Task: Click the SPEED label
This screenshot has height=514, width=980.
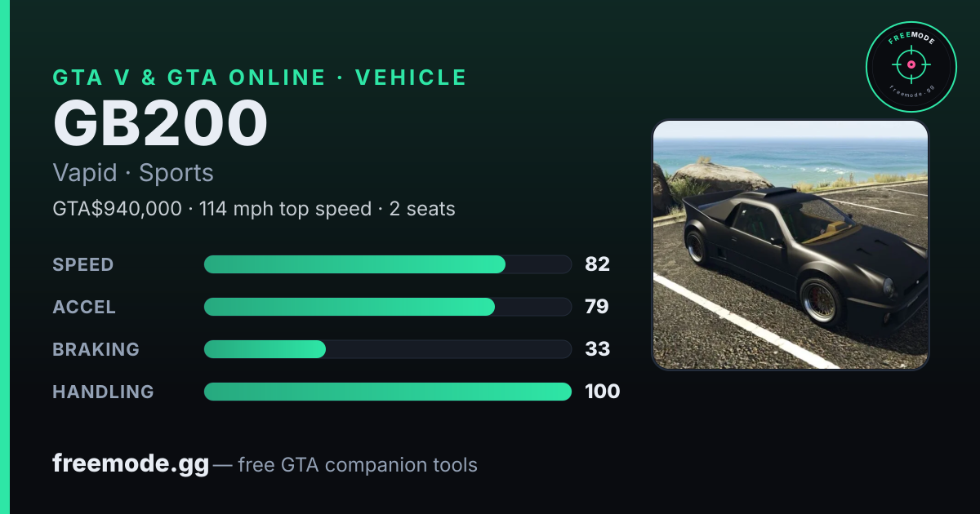Action: 83,264
